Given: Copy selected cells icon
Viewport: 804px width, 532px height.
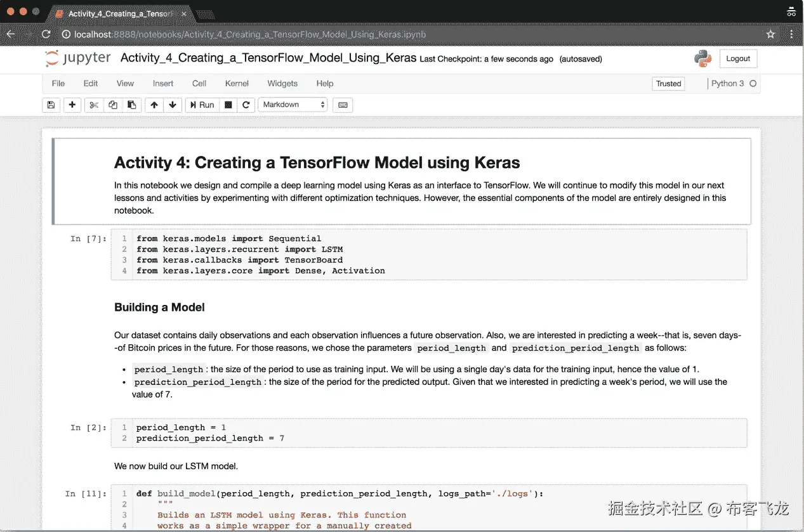Looking at the screenshot, I should [113, 105].
